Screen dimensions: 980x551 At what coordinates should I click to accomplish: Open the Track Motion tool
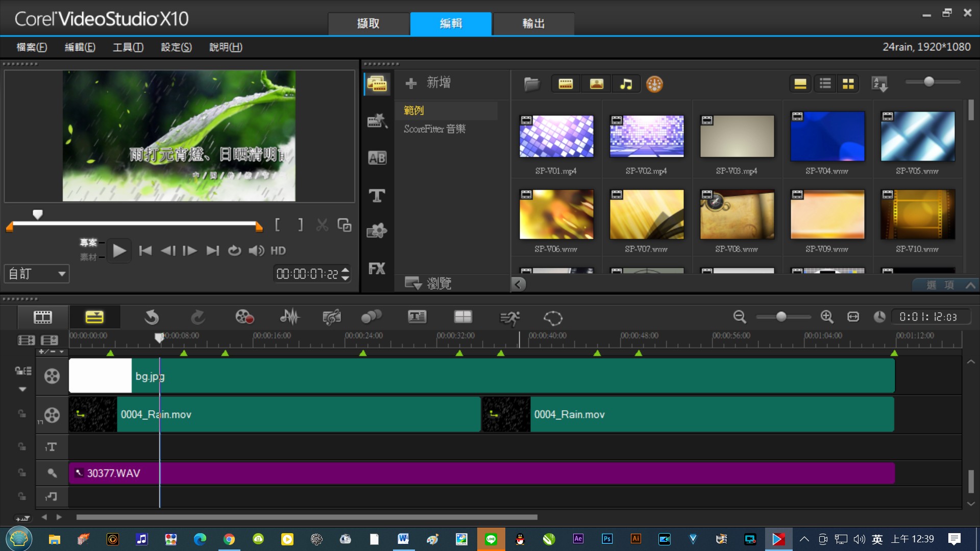(x=372, y=317)
